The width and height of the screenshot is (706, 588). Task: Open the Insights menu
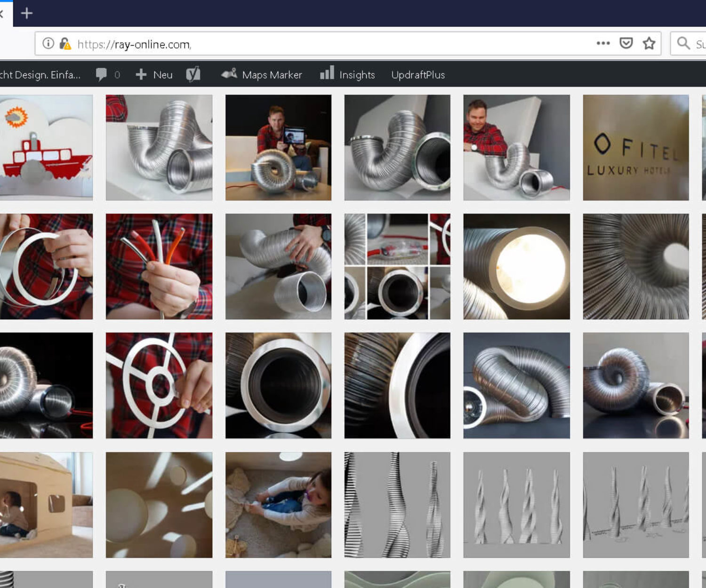tap(348, 75)
